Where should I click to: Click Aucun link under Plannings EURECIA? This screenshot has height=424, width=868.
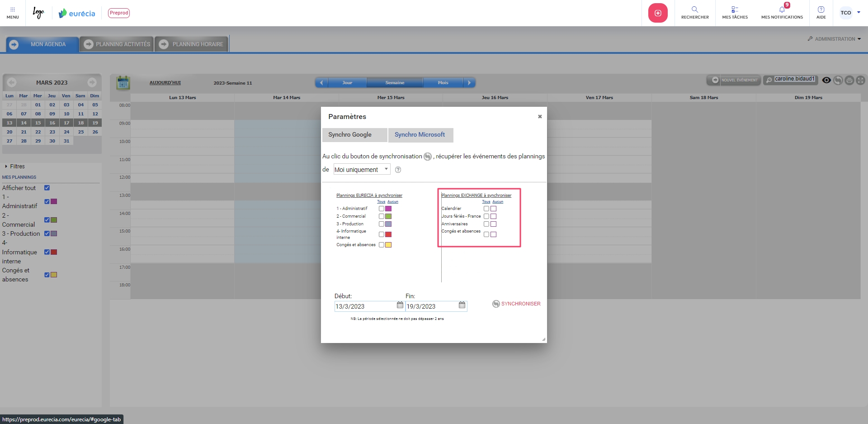393,202
